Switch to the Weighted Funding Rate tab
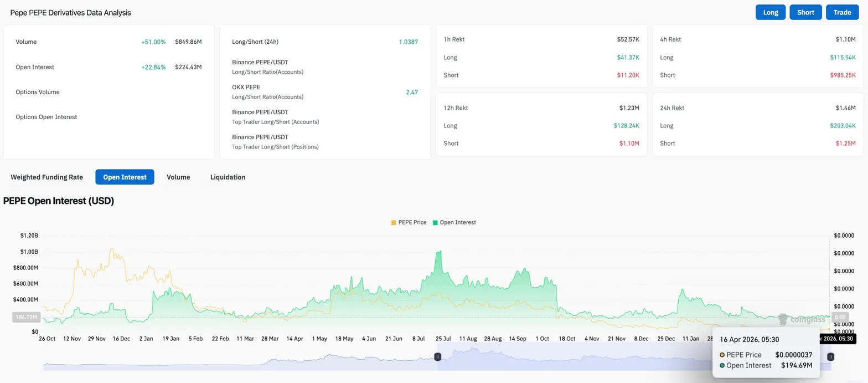This screenshot has height=383, width=868. [47, 177]
